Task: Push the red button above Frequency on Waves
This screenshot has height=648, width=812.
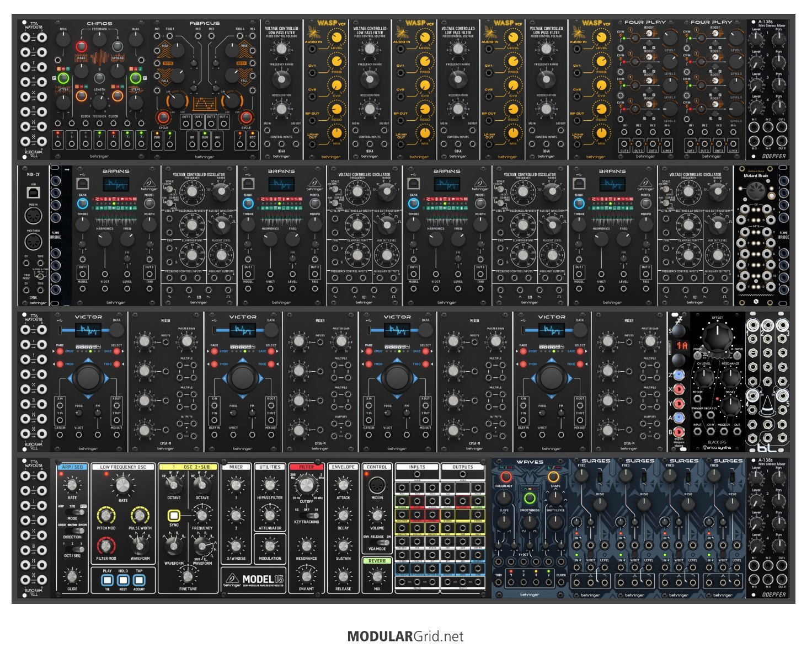Action: point(506,476)
